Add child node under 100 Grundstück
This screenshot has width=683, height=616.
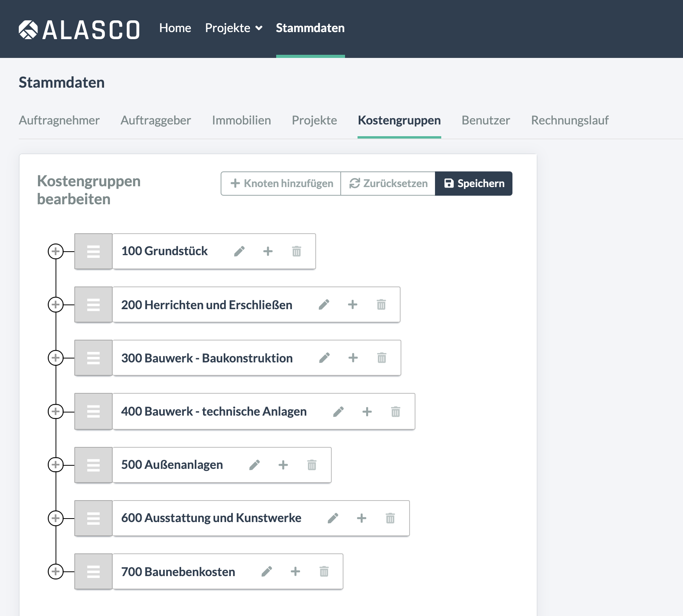pos(268,251)
